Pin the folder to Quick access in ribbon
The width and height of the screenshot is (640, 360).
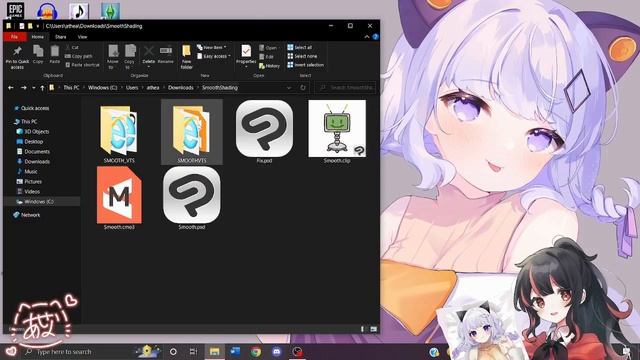17,56
